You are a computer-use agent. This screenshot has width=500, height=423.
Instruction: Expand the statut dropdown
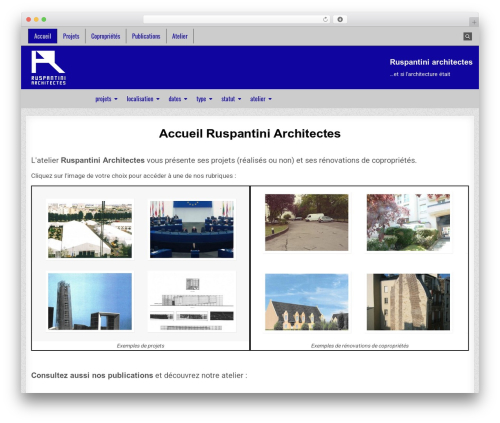231,99
